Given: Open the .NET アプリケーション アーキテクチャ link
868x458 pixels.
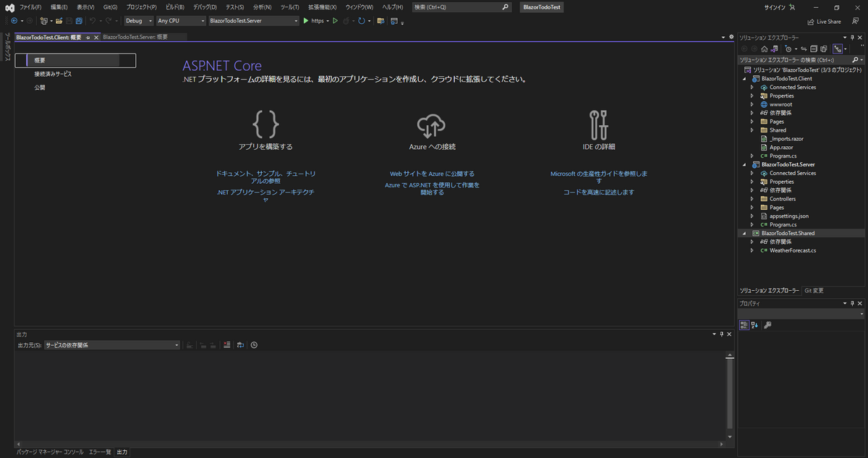Looking at the screenshot, I should pos(265,195).
